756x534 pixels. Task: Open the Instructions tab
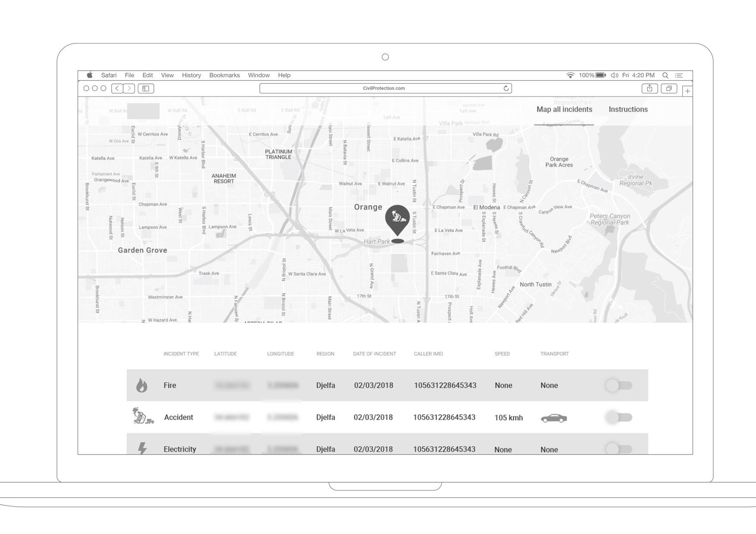[628, 109]
